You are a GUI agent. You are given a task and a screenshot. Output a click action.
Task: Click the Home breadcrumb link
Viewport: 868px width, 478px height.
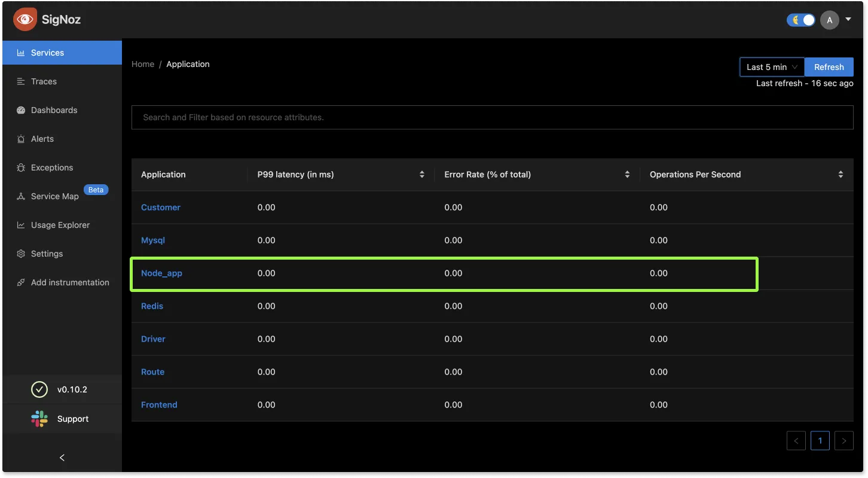[x=143, y=64]
